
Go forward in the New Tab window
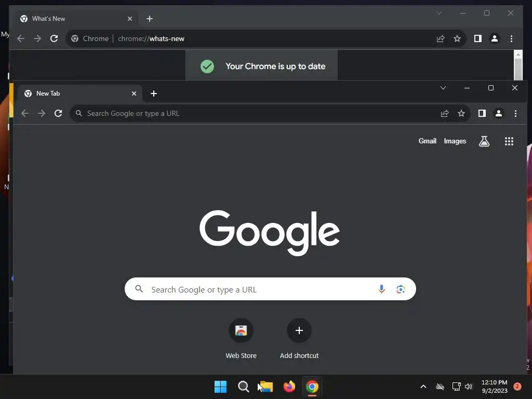[42, 113]
